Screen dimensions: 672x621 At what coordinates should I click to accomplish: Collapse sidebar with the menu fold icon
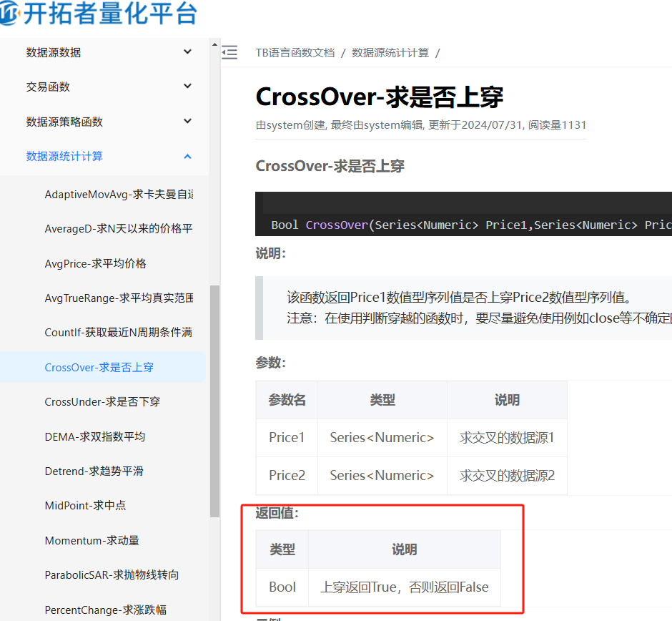(229, 52)
